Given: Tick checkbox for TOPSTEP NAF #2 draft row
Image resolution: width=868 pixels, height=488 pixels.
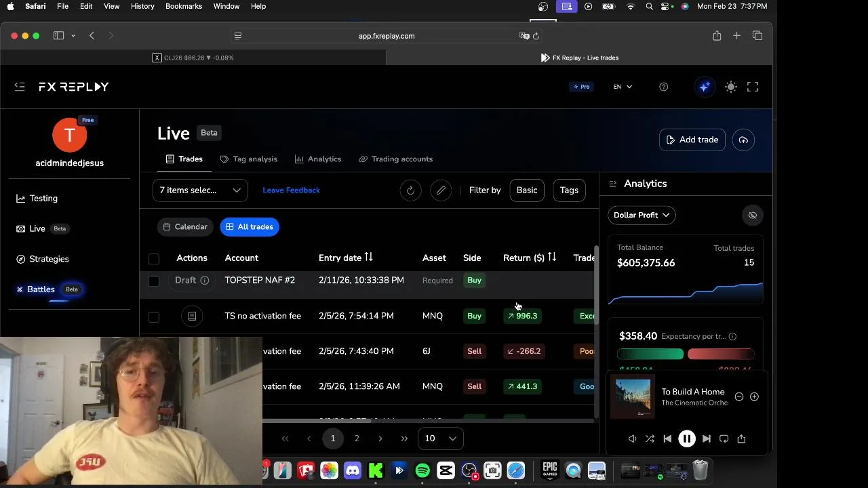Looking at the screenshot, I should point(154,281).
